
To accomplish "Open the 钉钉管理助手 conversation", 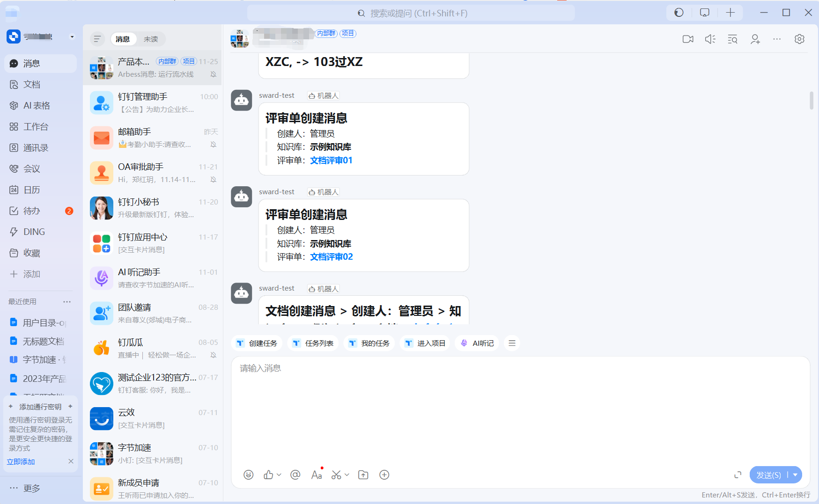I will point(153,103).
